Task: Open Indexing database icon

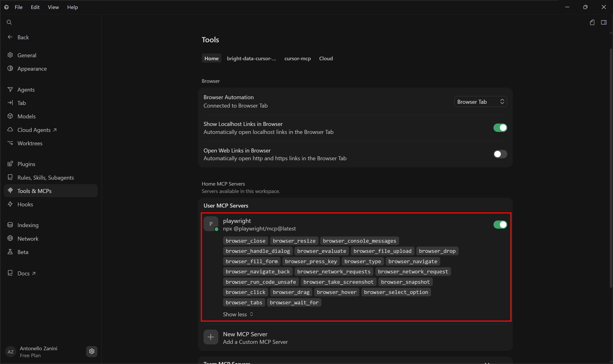Action: (x=10, y=225)
